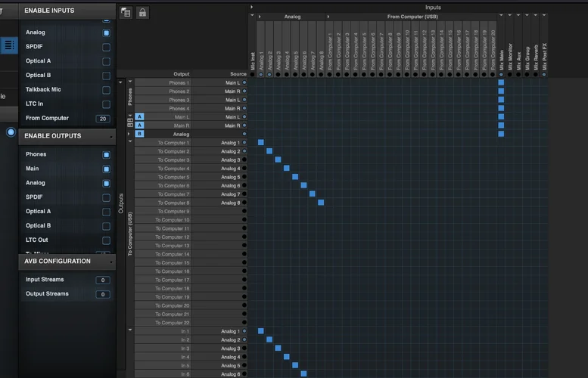
Task: Enable the LTC Out checkbox
Action: 106,240
